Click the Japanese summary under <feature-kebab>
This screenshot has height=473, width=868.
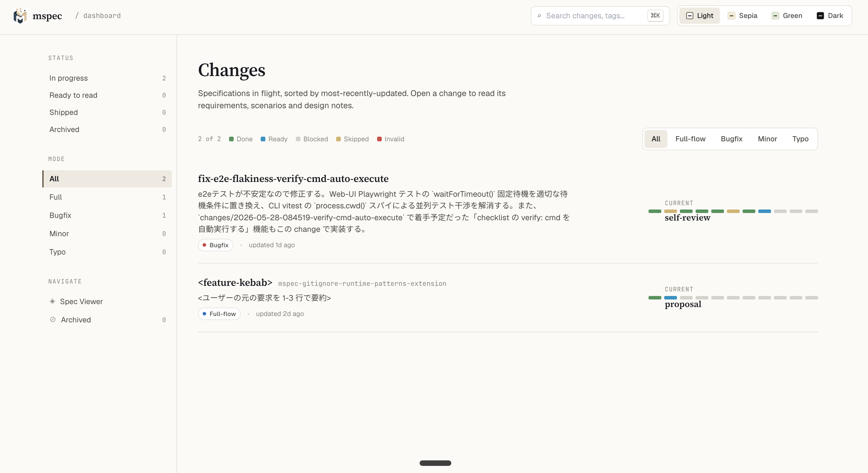pos(264,298)
